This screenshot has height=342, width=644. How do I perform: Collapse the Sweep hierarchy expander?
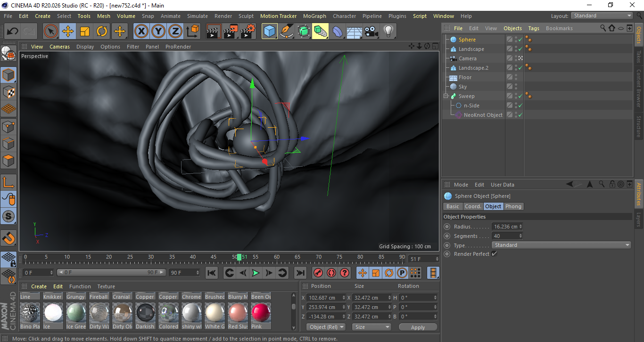(446, 96)
